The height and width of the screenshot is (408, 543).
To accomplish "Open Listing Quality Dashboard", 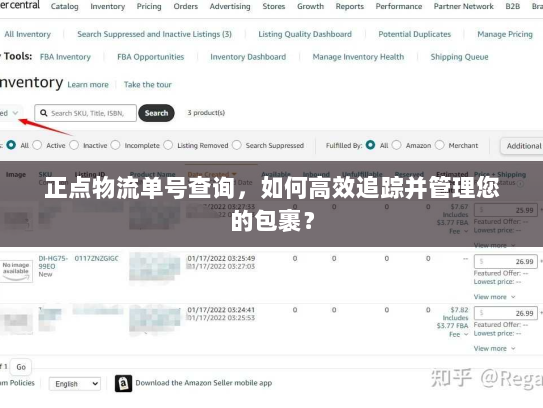I will 305,34.
